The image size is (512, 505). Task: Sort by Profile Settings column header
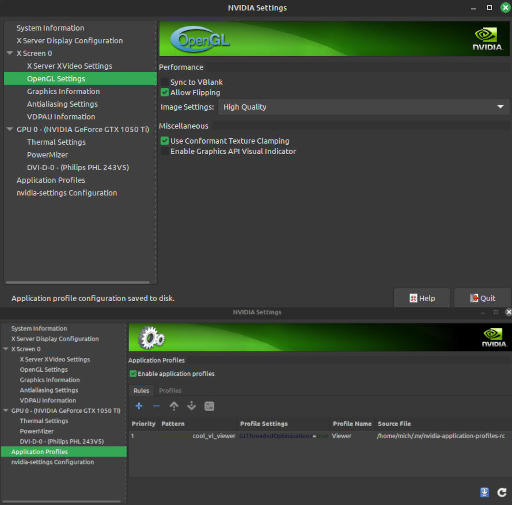pyautogui.click(x=264, y=424)
